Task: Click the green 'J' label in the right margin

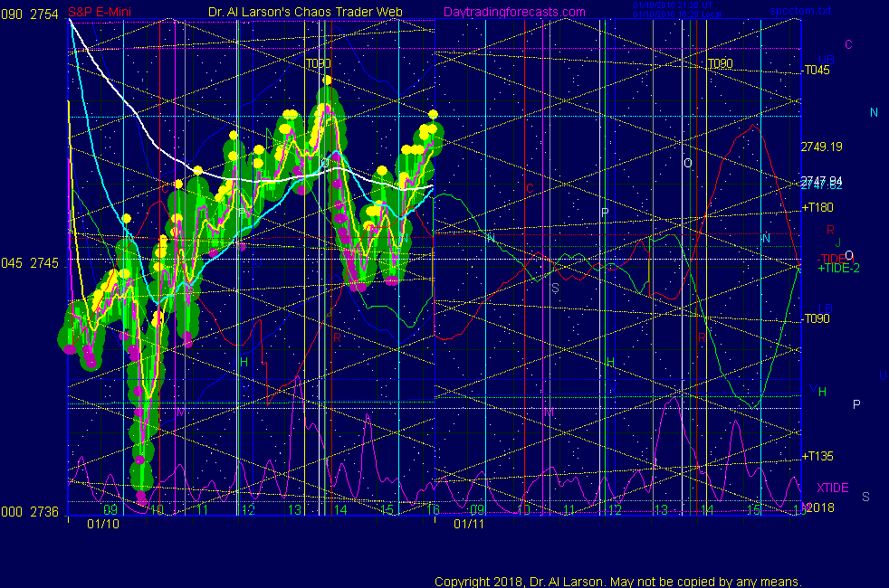Action: point(838,243)
